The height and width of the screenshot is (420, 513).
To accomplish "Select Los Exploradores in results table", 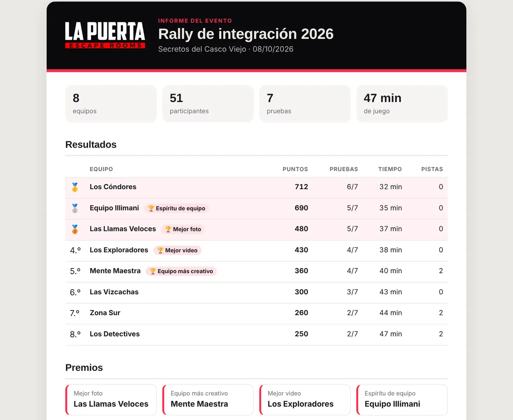I will 119,250.
